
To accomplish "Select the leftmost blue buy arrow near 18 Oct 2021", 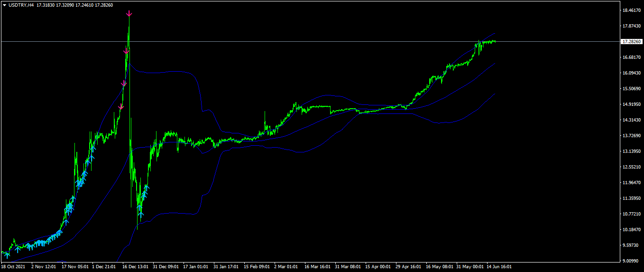I will (x=7, y=255).
